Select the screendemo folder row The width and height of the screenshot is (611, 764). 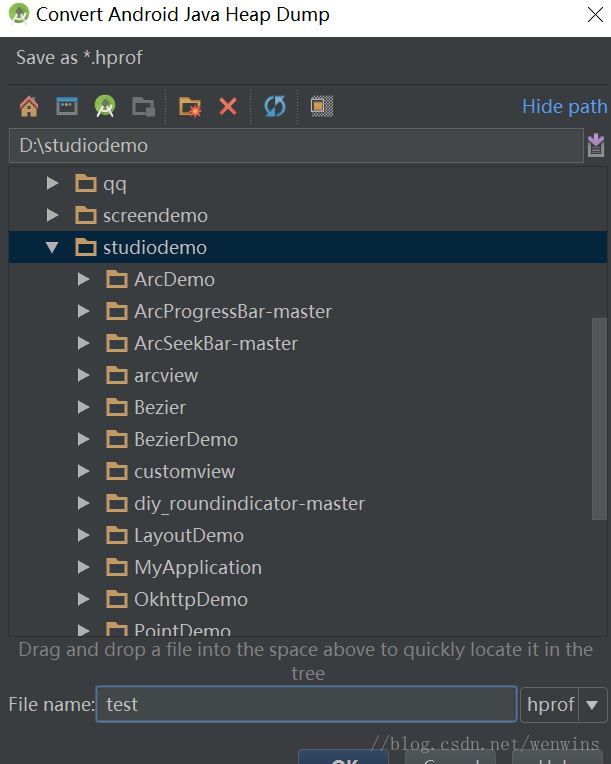pos(308,215)
